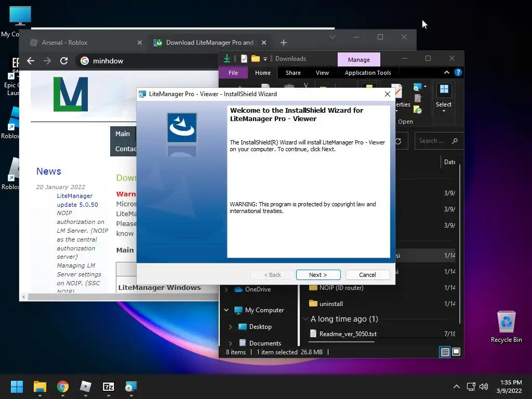Close the Download LiteManager Pro tab
This screenshot has width=532, height=399.
click(x=264, y=43)
